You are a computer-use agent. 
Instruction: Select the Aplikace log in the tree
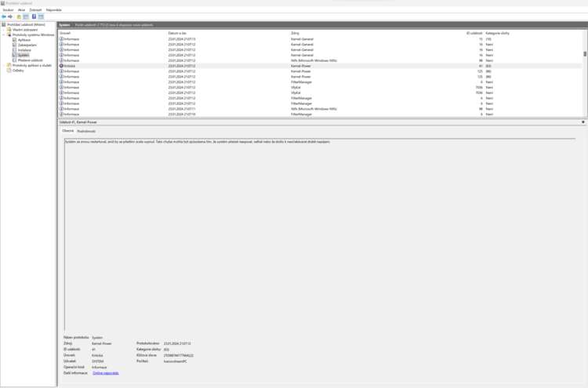tap(24, 40)
